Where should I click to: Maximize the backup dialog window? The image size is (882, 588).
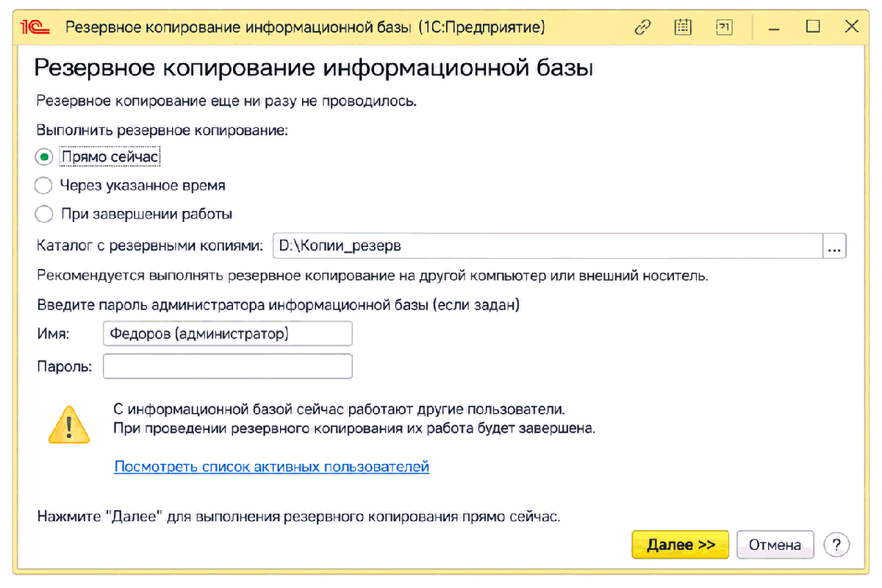click(x=812, y=28)
